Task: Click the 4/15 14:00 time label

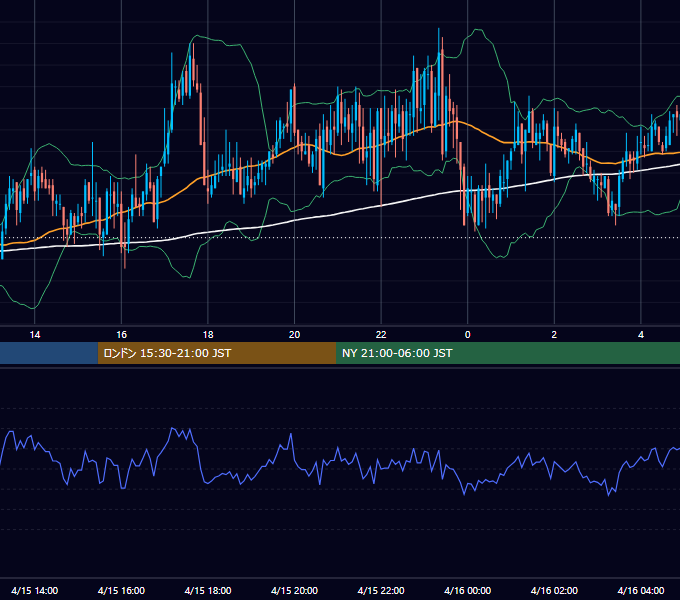Action: pyautogui.click(x=35, y=590)
